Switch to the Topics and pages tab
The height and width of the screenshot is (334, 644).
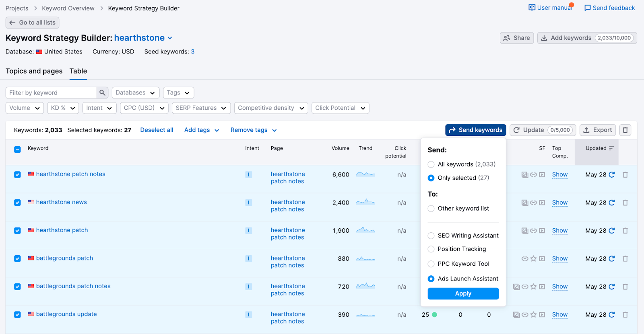click(34, 71)
